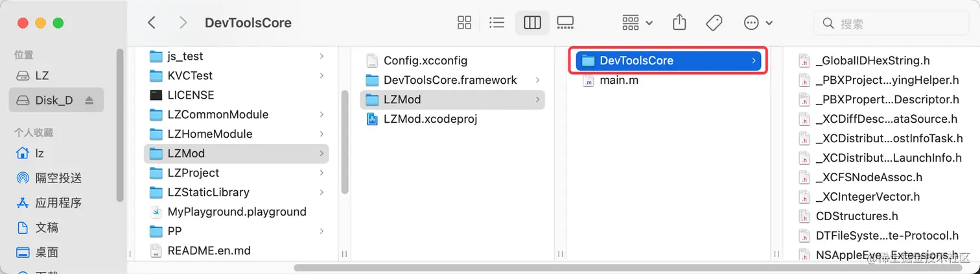Switch to icon grid view
Image resolution: width=980 pixels, height=274 pixels.
pyautogui.click(x=464, y=23)
